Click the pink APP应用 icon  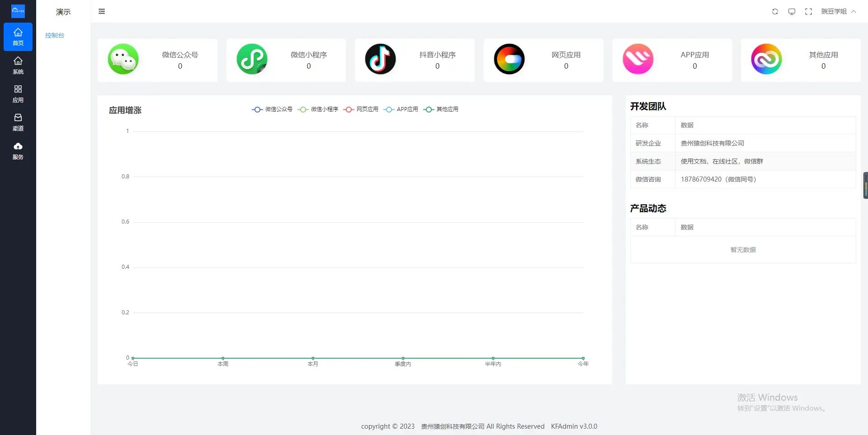[x=638, y=59]
